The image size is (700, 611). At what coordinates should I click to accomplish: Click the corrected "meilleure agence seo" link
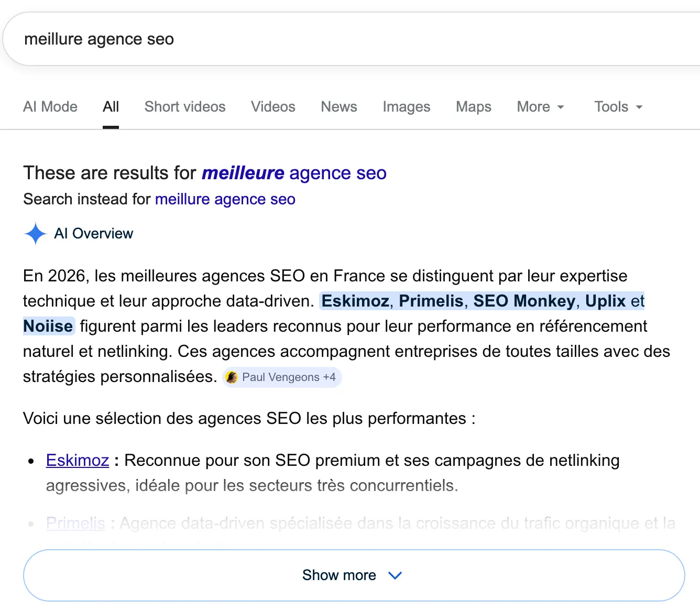294,173
